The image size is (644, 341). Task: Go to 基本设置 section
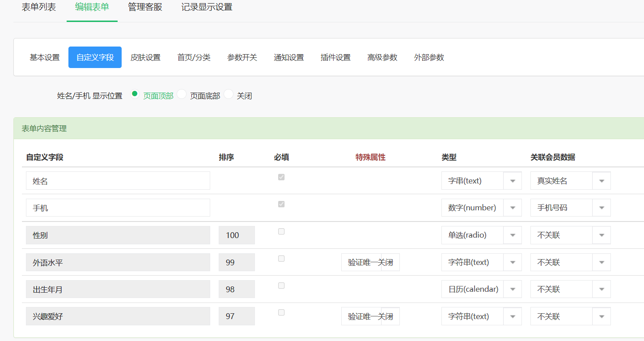(45, 57)
